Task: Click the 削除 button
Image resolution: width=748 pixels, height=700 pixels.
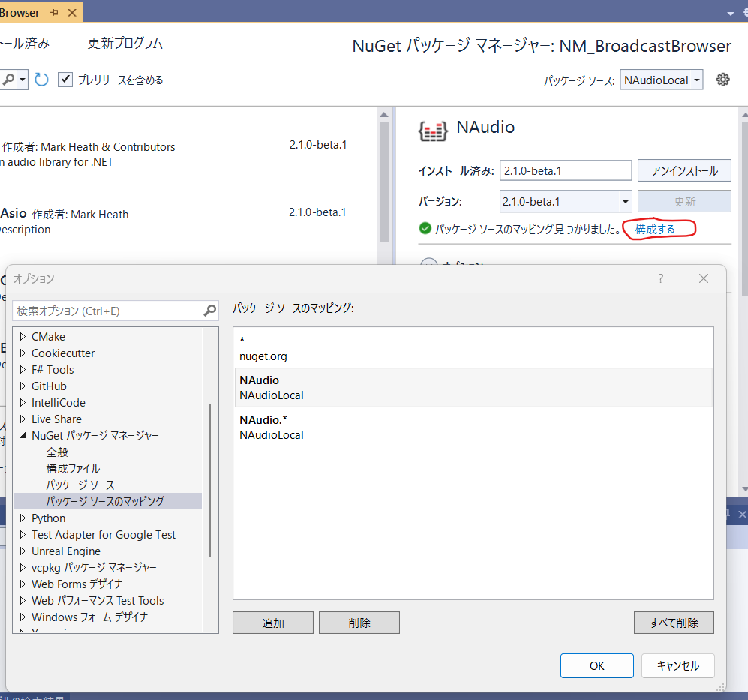Action: point(359,623)
